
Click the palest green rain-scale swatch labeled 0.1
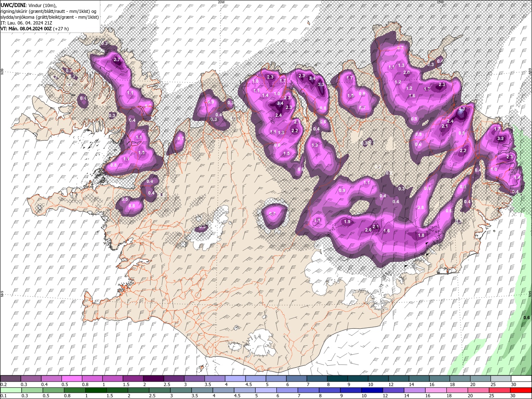(x=11, y=390)
